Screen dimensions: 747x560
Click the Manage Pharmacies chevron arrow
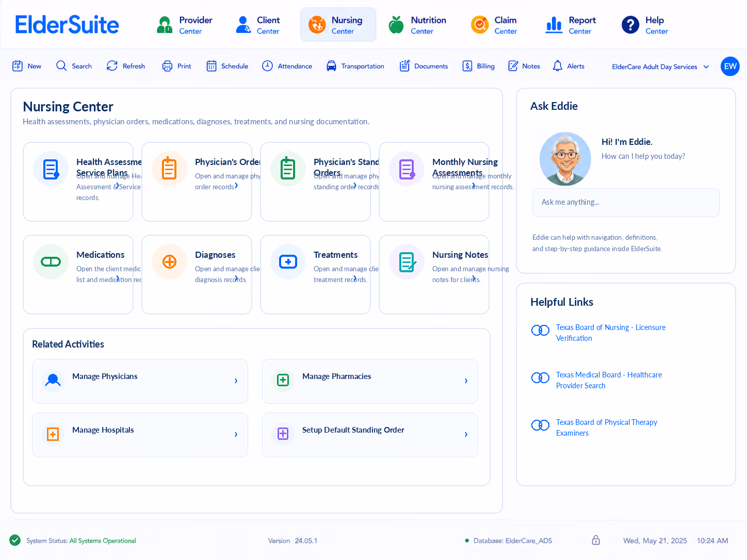point(466,381)
